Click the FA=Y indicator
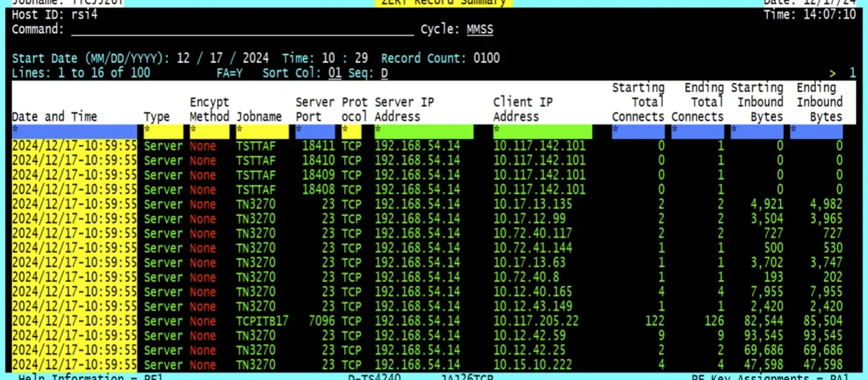 [x=230, y=73]
